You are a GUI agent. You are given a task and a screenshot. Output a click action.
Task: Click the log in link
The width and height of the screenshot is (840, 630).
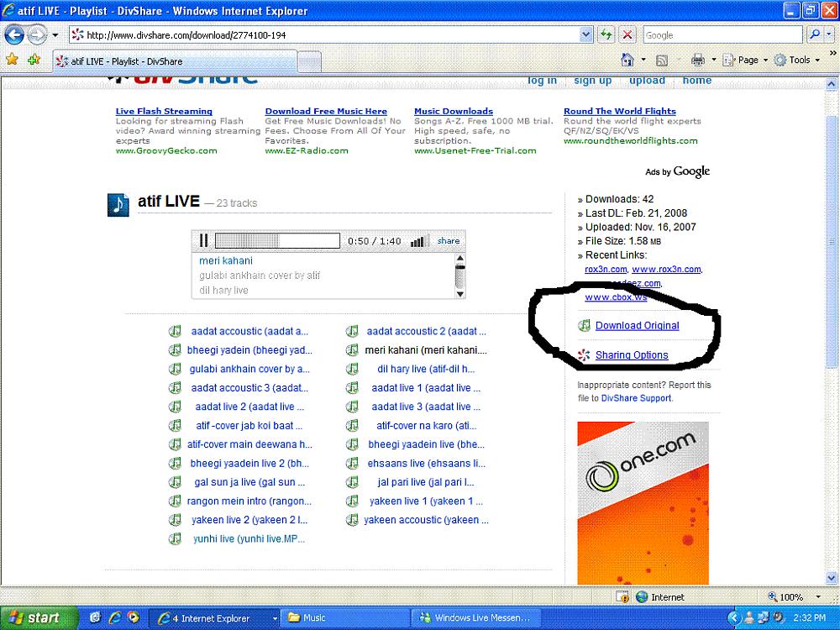coord(542,81)
